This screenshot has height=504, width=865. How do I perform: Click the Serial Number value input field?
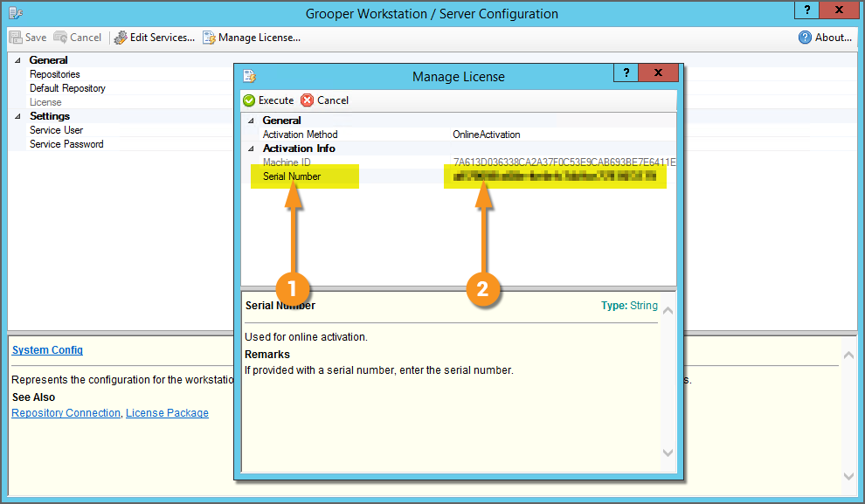click(x=555, y=176)
